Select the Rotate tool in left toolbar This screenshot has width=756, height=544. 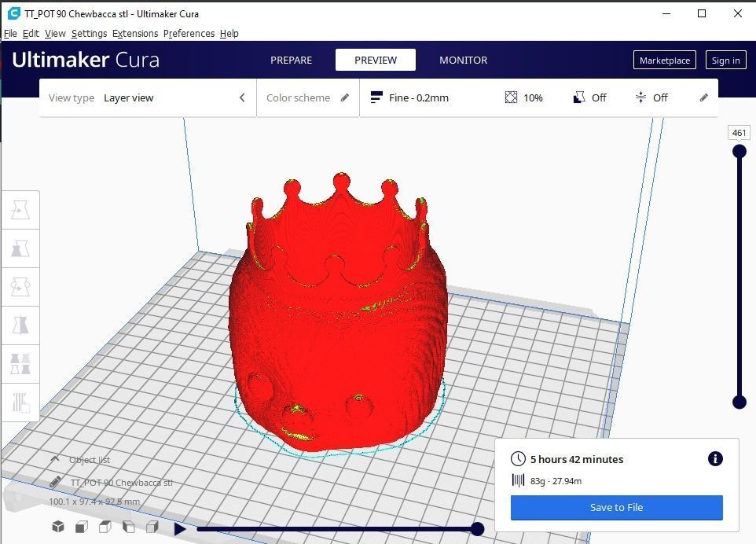20,287
